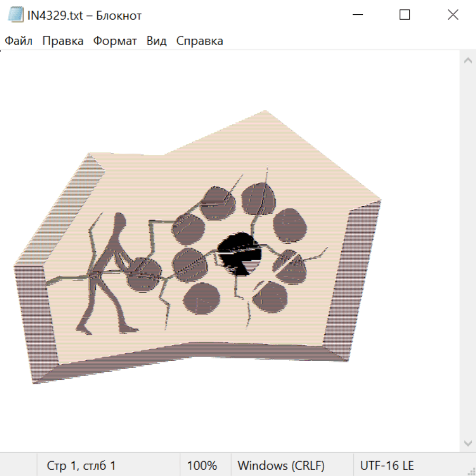Click the scroll up arrow
The image size is (476, 476).
468,61
